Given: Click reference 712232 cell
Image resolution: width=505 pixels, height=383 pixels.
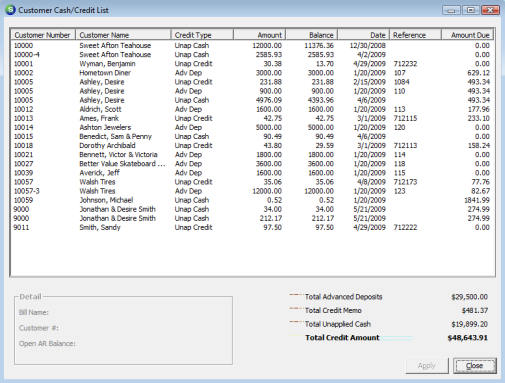Looking at the screenshot, I should [405, 64].
